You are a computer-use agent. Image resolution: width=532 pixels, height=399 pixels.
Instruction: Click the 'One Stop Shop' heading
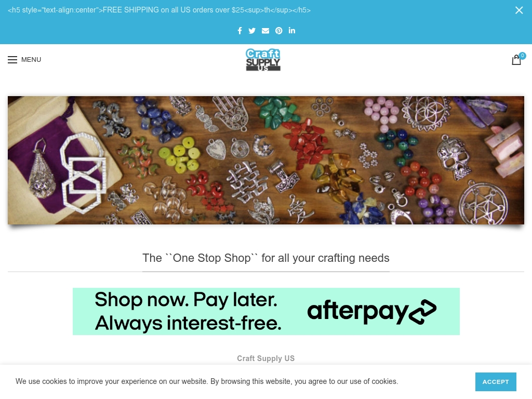265,258
